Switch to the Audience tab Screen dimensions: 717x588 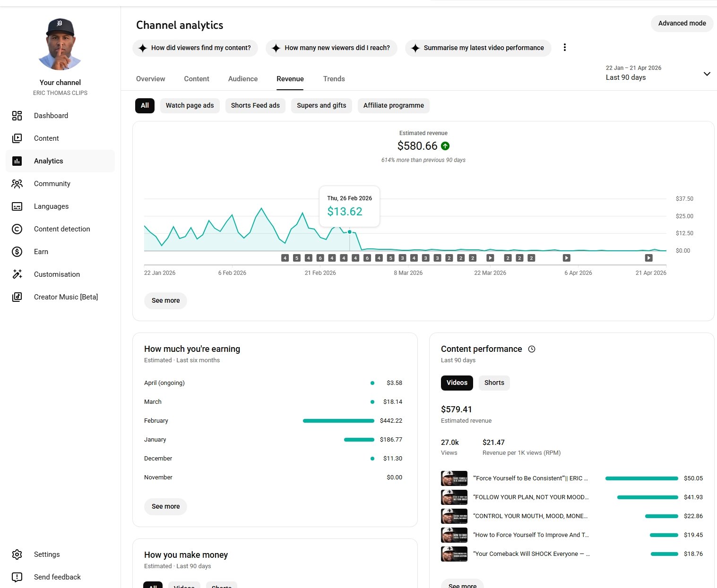tap(243, 79)
